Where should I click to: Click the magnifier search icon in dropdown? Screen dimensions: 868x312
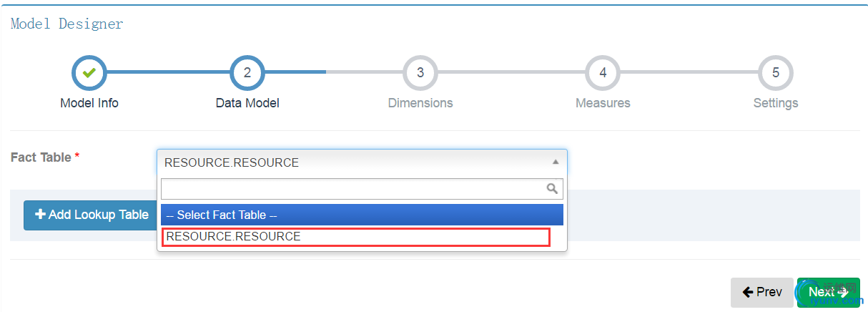tap(552, 189)
